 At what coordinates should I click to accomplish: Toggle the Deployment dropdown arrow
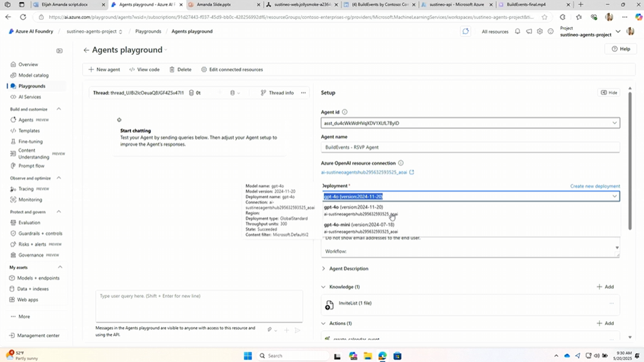click(x=614, y=196)
